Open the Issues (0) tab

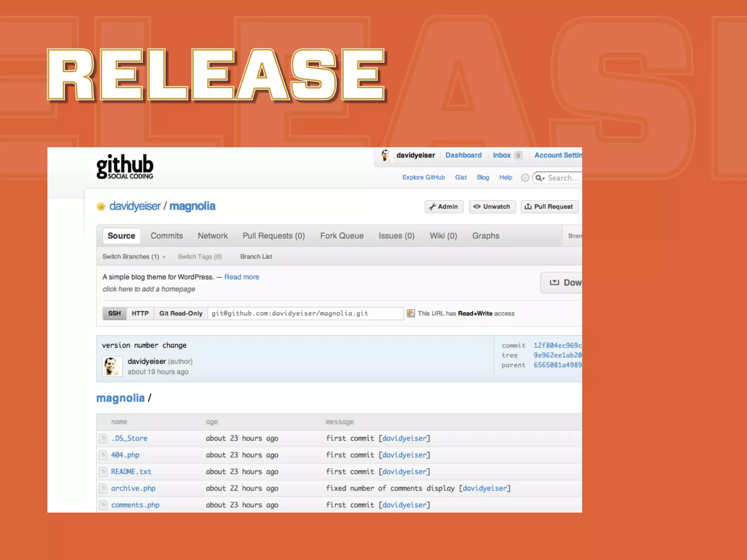tap(396, 236)
